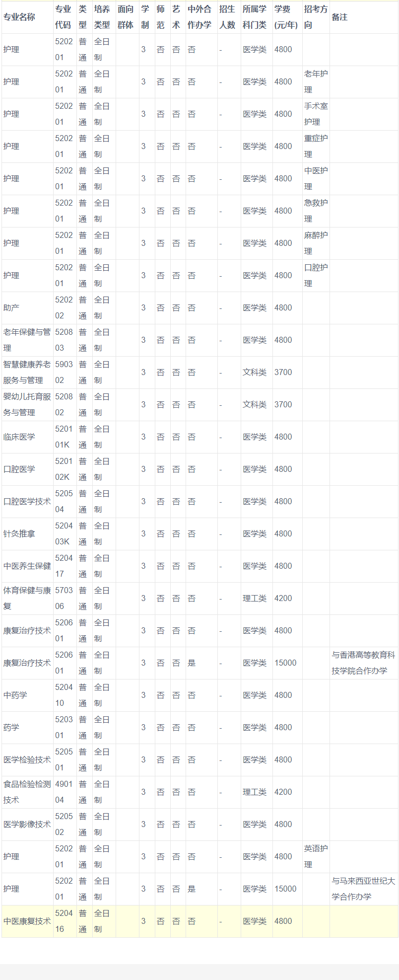Click the 学费(元/年) column header
The width and height of the screenshot is (399, 980).
coord(286,17)
